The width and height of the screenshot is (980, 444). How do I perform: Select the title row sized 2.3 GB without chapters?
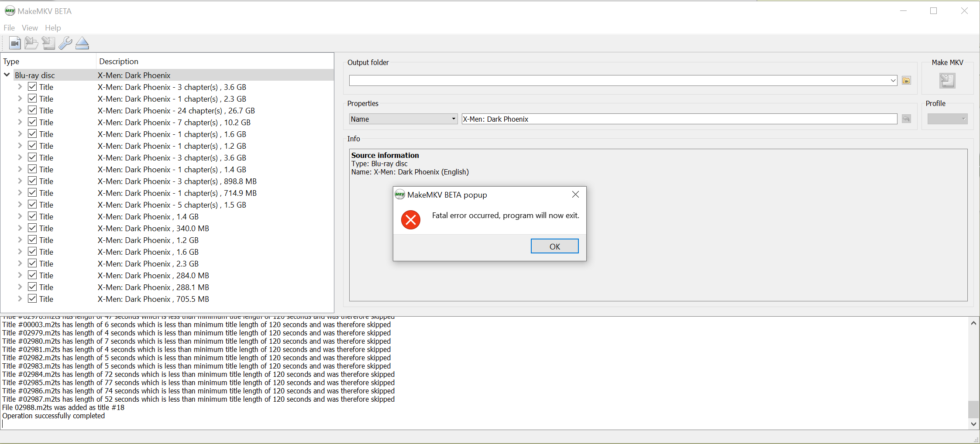(167, 263)
